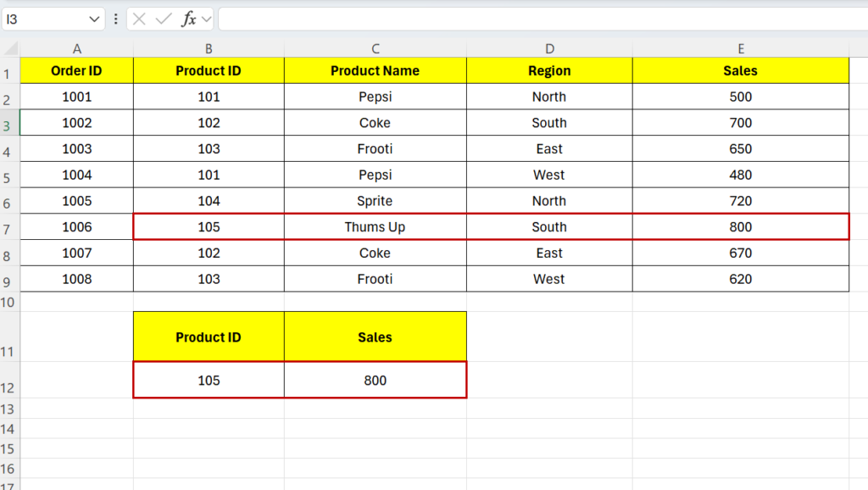Image resolution: width=868 pixels, height=490 pixels.
Task: Select cell containing order 1006
Action: coord(77,227)
